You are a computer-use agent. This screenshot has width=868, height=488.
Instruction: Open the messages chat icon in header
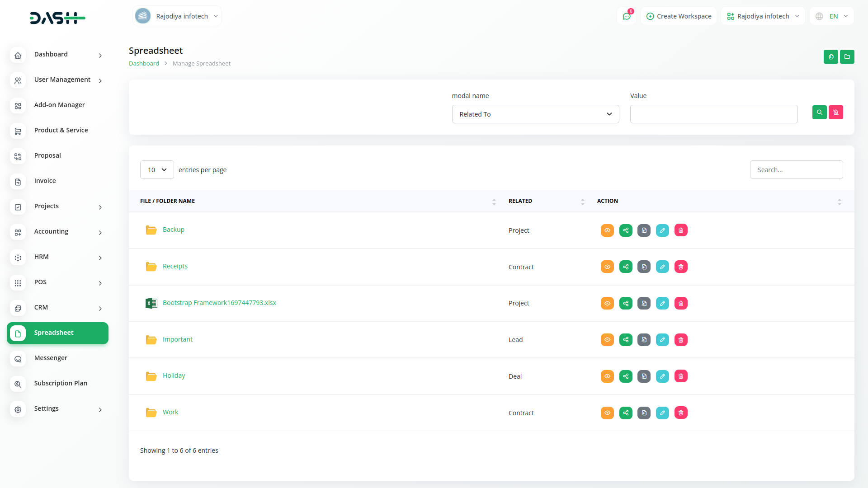click(x=627, y=16)
